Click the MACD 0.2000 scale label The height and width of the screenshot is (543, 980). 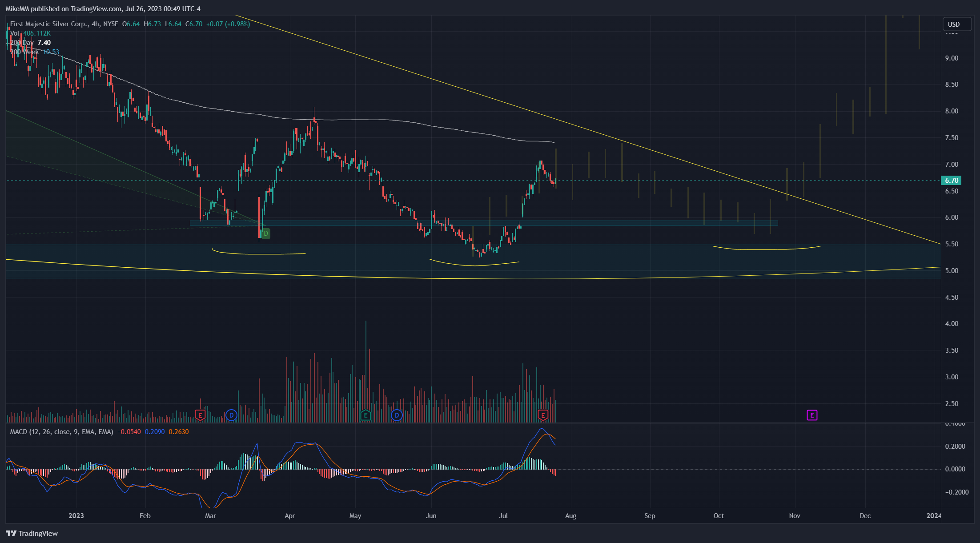954,446
